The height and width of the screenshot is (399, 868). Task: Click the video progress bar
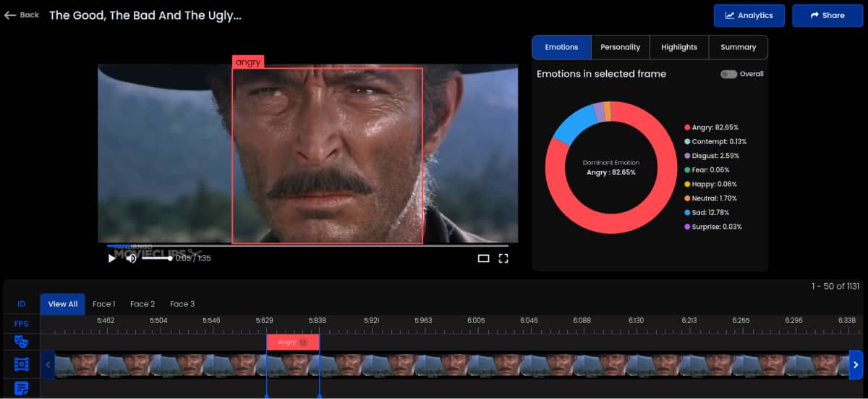tap(308, 245)
